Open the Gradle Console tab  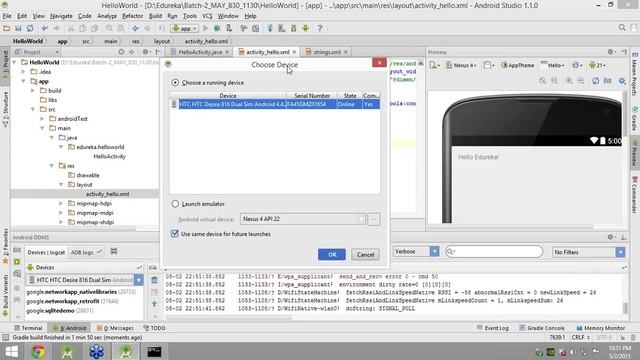point(542,328)
